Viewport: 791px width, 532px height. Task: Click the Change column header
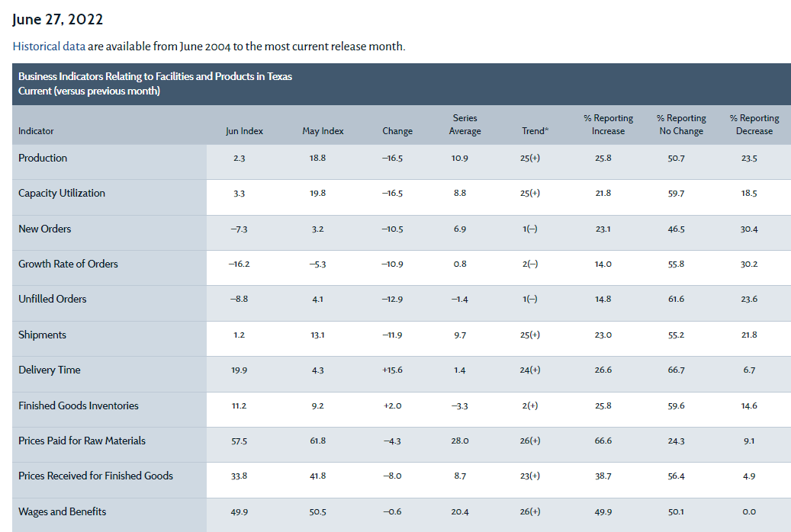[x=397, y=131]
